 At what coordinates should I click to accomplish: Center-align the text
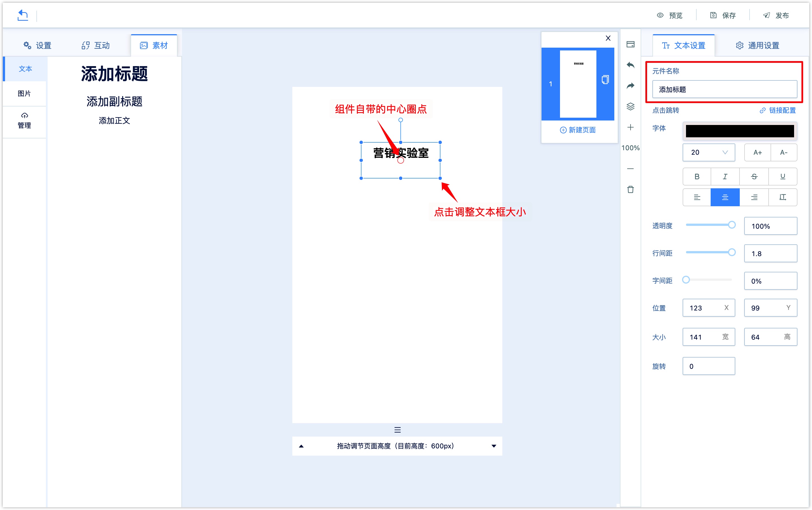click(725, 197)
